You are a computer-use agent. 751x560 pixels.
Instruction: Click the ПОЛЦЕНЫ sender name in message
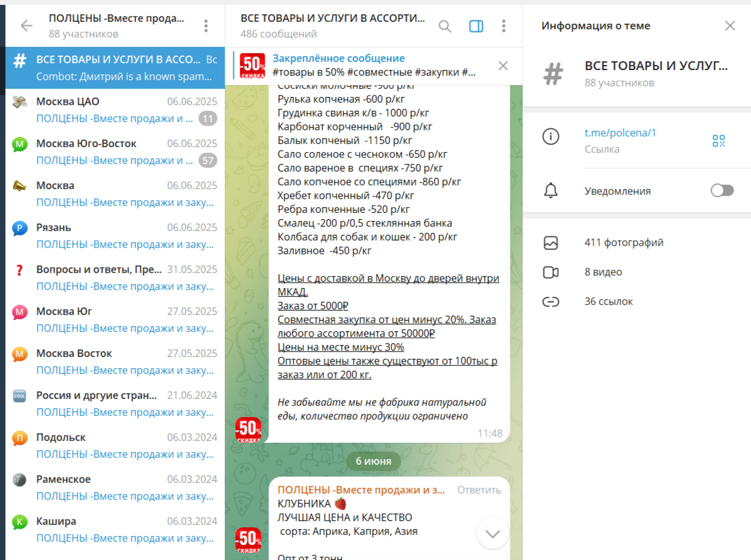pyautogui.click(x=361, y=490)
